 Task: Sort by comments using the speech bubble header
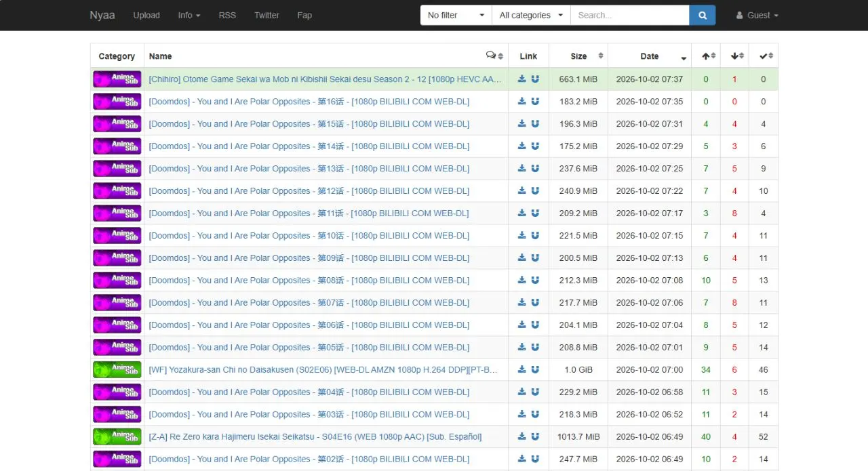[x=496, y=56]
